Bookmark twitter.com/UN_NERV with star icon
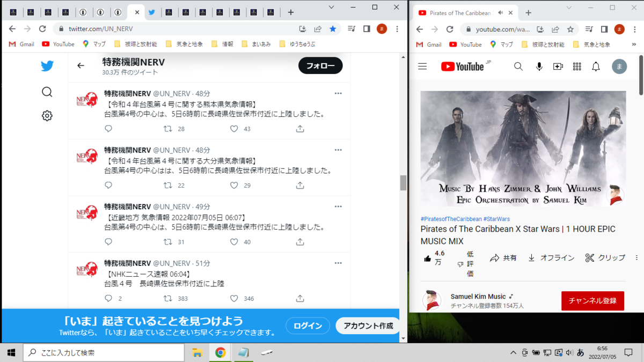 pos(333,29)
